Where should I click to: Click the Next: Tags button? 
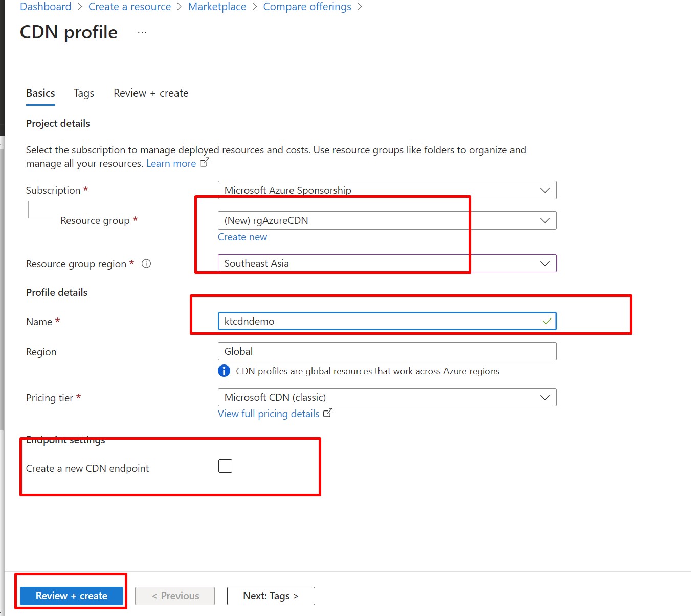tap(271, 596)
